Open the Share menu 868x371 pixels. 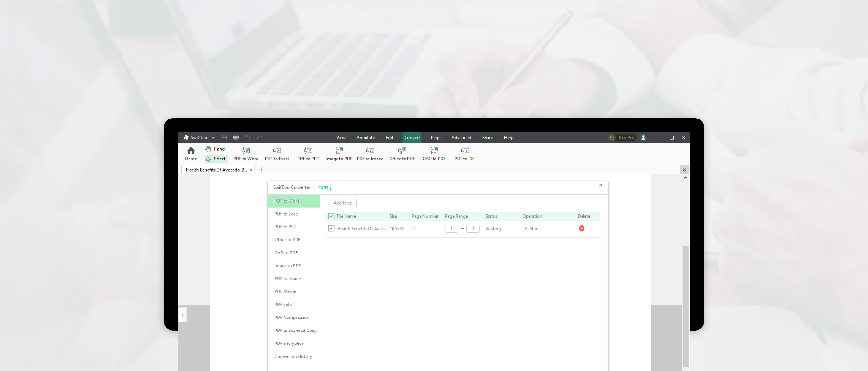[x=488, y=138]
